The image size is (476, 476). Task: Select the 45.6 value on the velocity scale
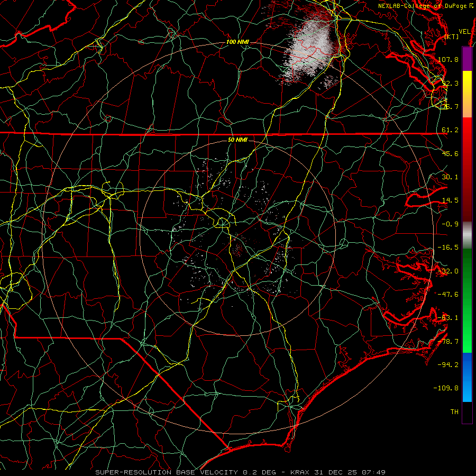click(x=450, y=153)
